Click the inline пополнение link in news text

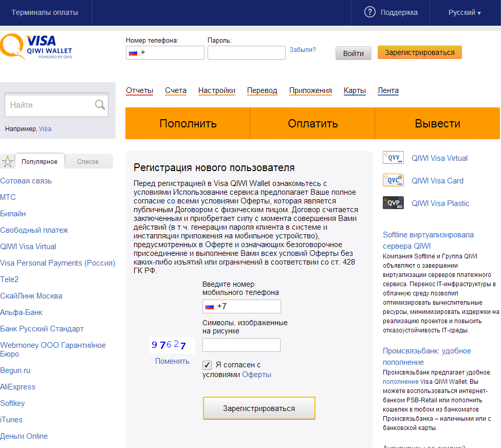pyautogui.click(x=401, y=382)
